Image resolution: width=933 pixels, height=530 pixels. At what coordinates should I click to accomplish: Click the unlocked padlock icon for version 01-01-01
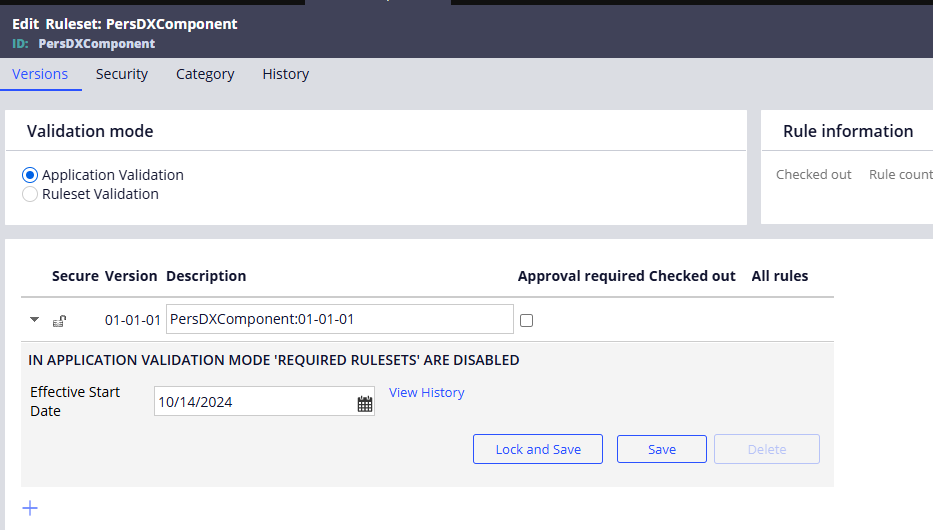click(60, 321)
